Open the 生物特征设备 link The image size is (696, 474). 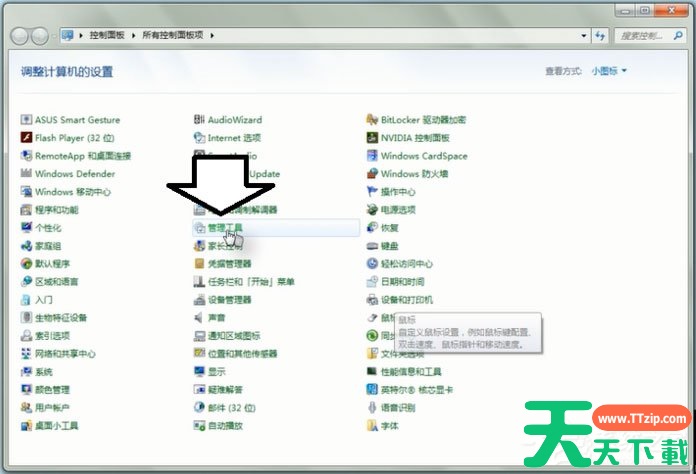61,318
